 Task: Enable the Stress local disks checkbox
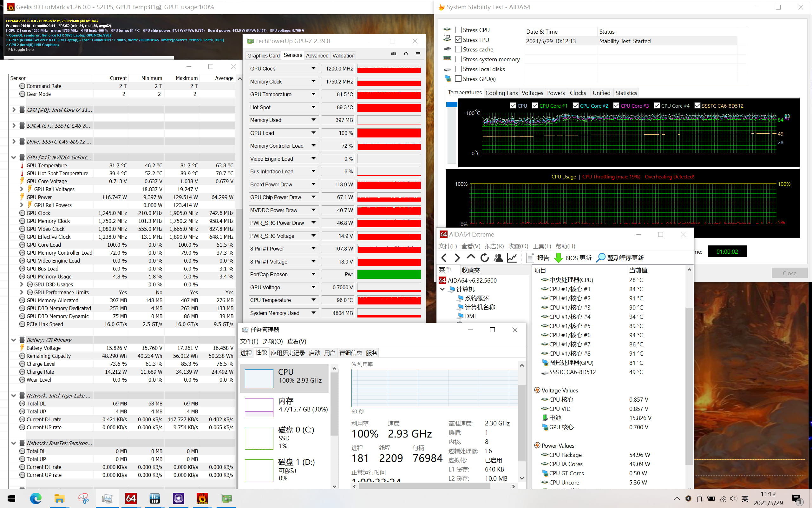pos(458,69)
